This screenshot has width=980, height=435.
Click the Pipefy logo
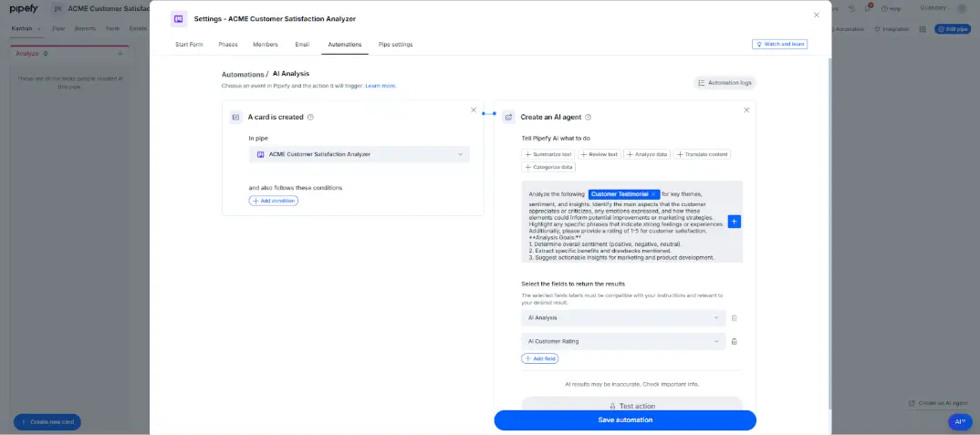pyautogui.click(x=24, y=9)
